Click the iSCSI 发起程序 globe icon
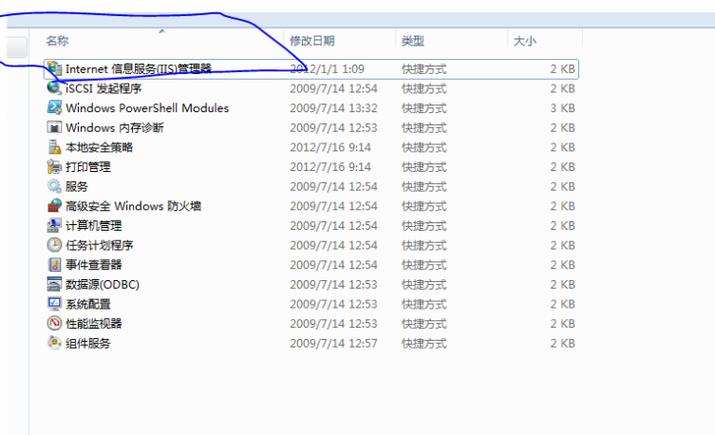Image resolution: width=715 pixels, height=435 pixels. [x=54, y=88]
